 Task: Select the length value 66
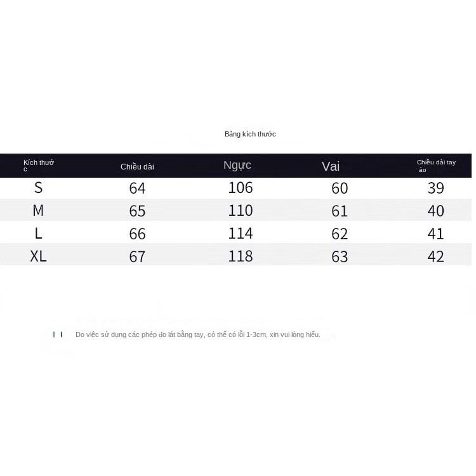tap(137, 234)
